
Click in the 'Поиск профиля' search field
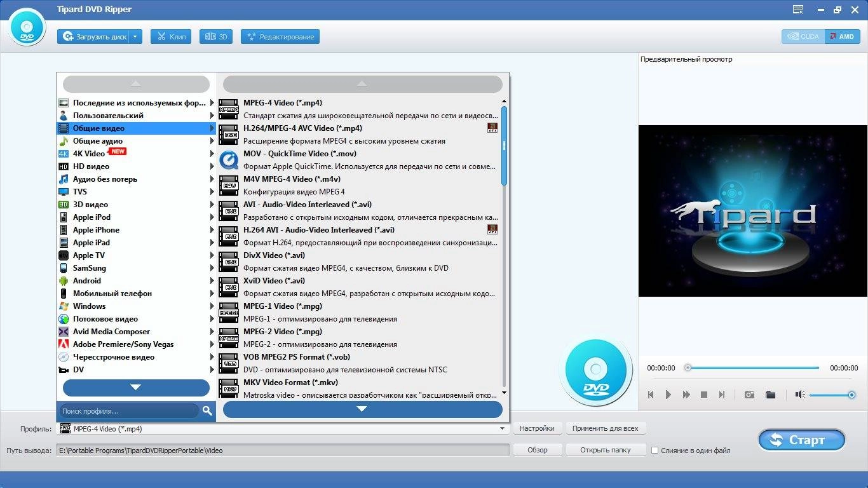(x=130, y=411)
